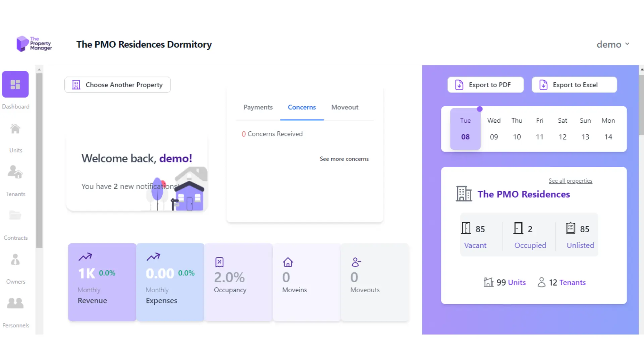Select the Contracts sidebar icon

(15, 216)
